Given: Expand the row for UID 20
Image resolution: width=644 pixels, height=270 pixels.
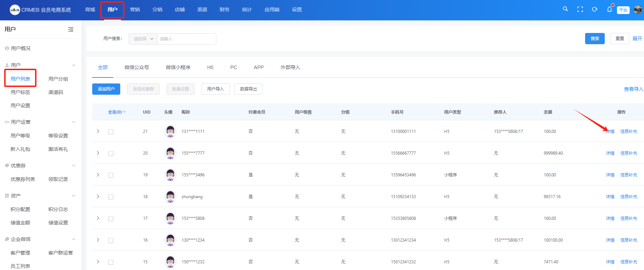Looking at the screenshot, I should 98,153.
